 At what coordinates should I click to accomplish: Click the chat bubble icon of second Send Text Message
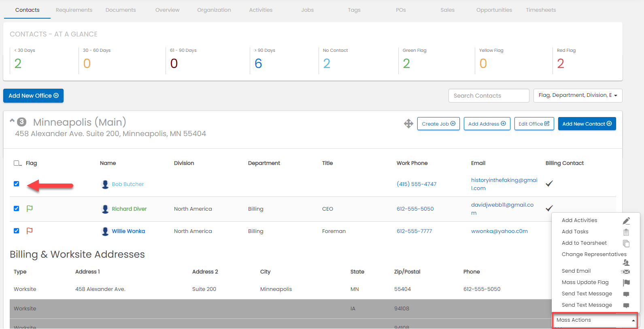[626, 305]
